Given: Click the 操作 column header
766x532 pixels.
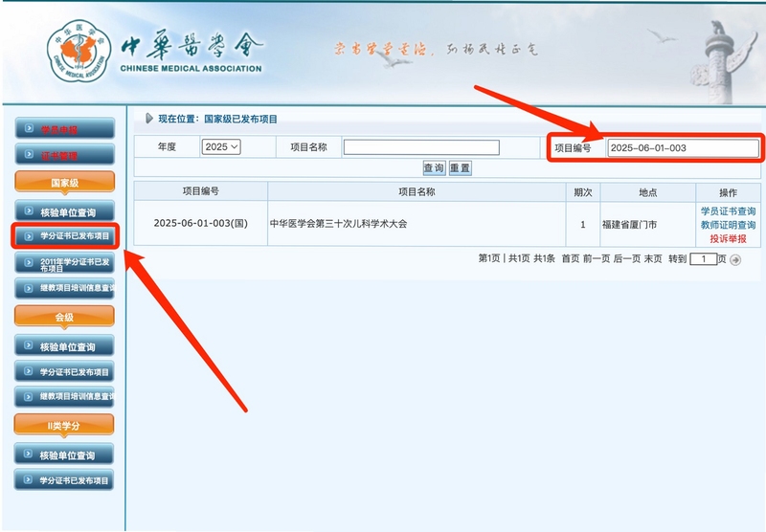Looking at the screenshot, I should (x=728, y=192).
